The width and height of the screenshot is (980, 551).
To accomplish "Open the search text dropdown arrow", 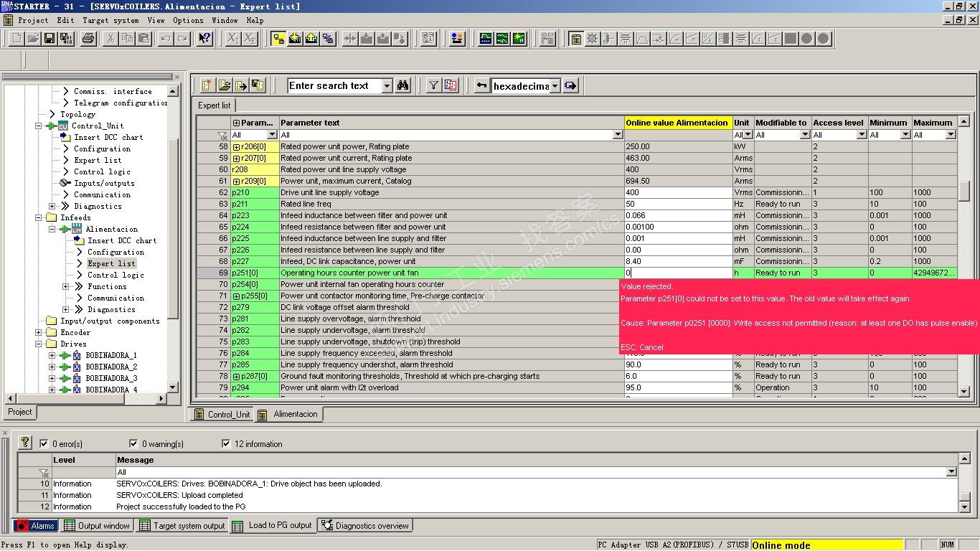I will [x=387, y=86].
